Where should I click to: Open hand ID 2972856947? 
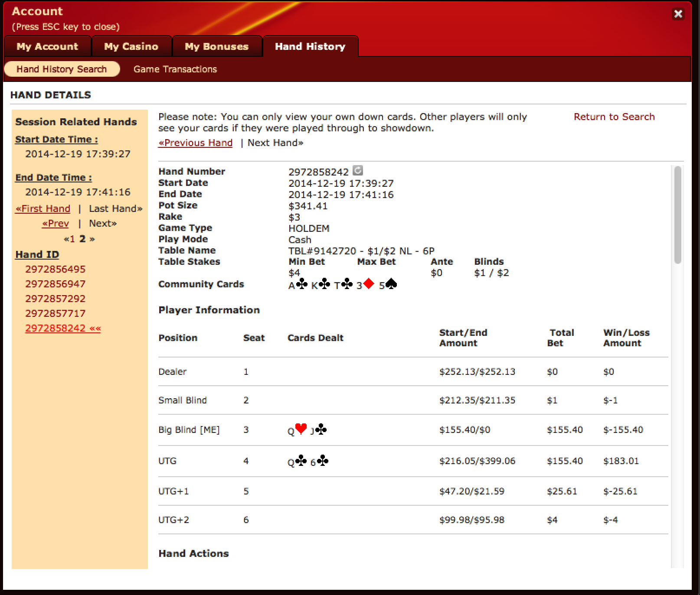pos(56,284)
